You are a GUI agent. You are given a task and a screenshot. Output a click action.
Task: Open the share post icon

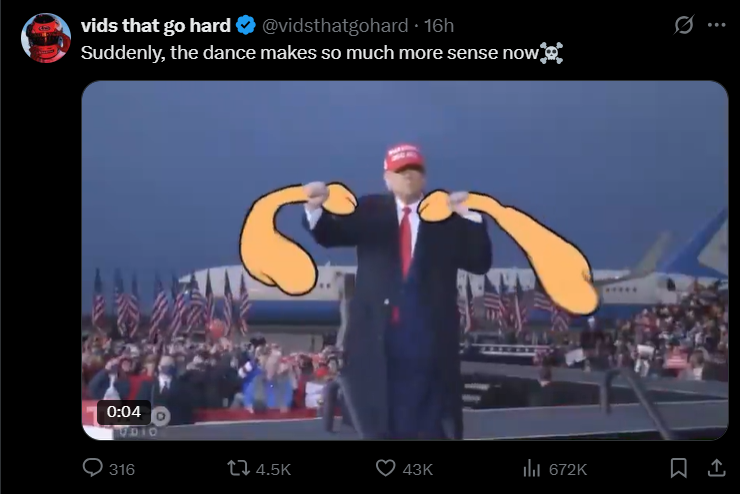[716, 468]
